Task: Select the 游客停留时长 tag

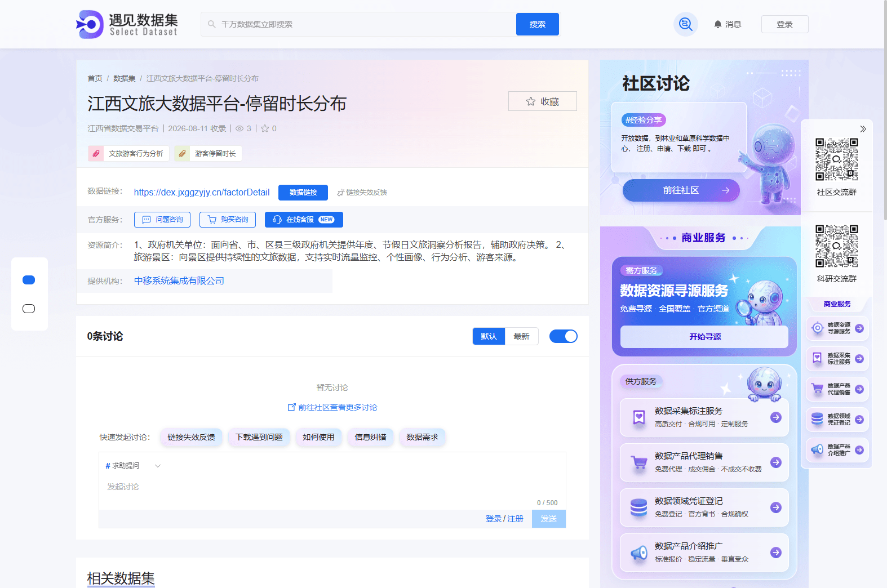Action: (x=208, y=153)
